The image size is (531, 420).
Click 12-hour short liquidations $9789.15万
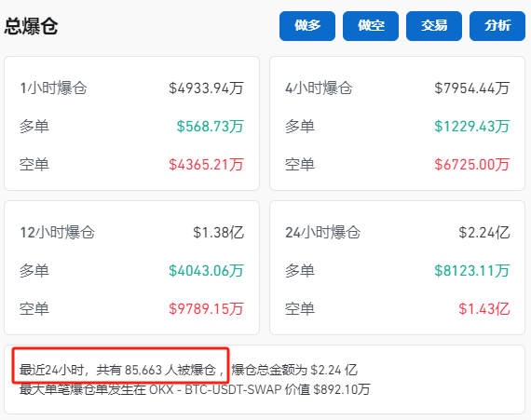pos(206,309)
